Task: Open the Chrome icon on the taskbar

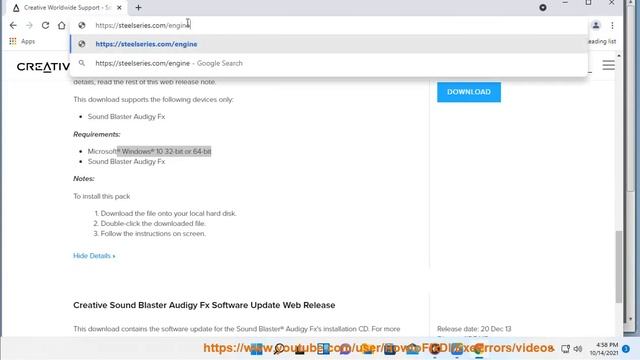Action: 479,349
